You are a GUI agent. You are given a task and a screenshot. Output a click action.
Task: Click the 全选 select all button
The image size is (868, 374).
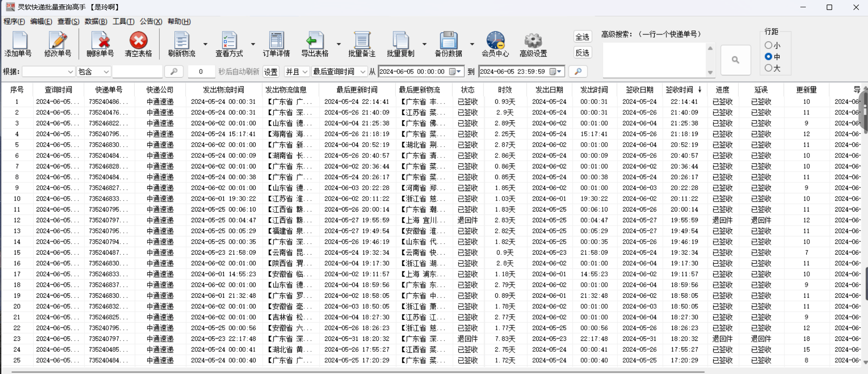[582, 37]
